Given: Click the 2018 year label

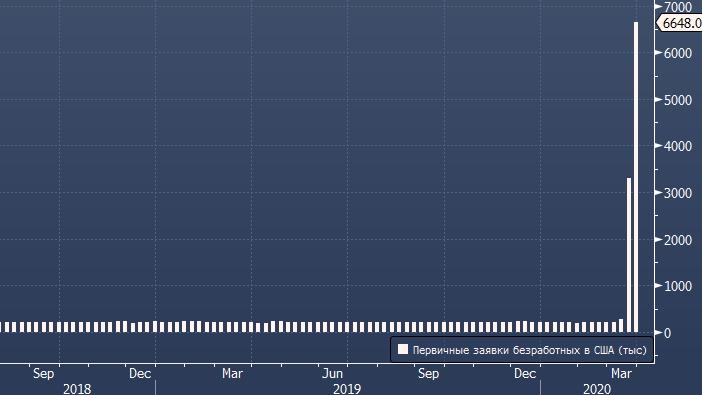Looking at the screenshot, I should (77, 388).
